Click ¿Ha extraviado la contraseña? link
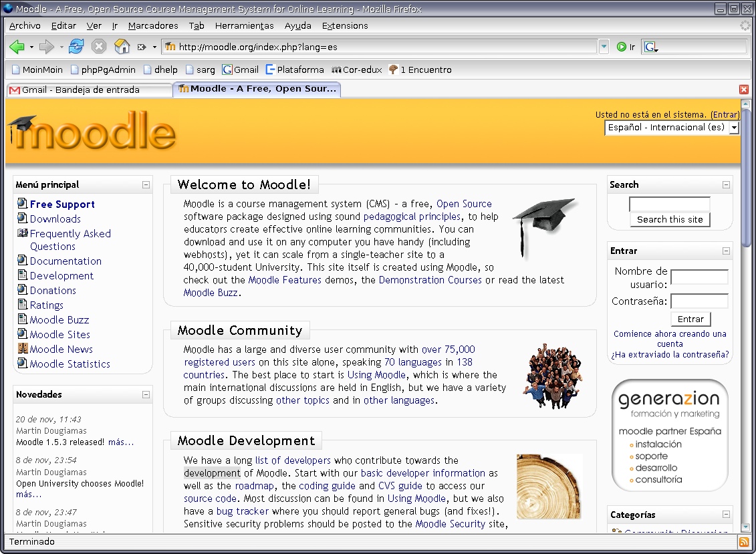The height and width of the screenshot is (554, 756). point(670,354)
